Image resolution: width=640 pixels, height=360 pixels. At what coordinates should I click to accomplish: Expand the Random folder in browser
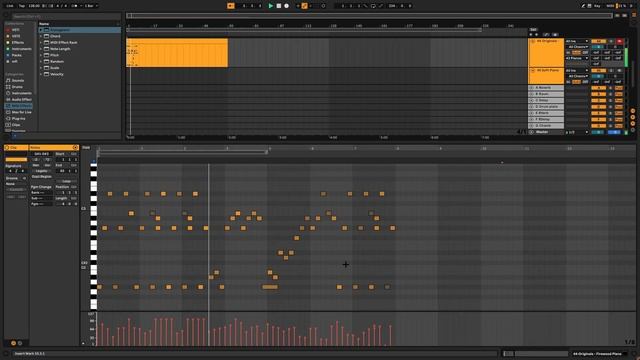pyautogui.click(x=41, y=61)
